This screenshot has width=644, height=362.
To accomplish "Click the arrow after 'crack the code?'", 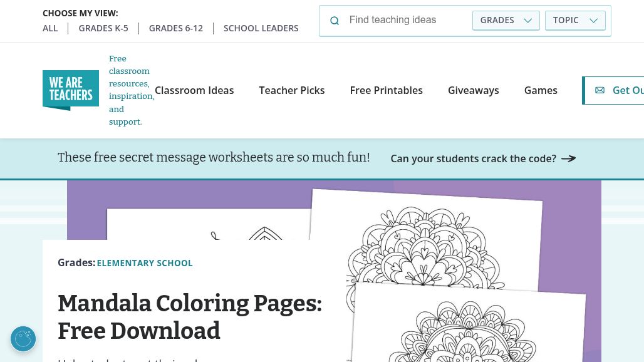I will click(569, 158).
